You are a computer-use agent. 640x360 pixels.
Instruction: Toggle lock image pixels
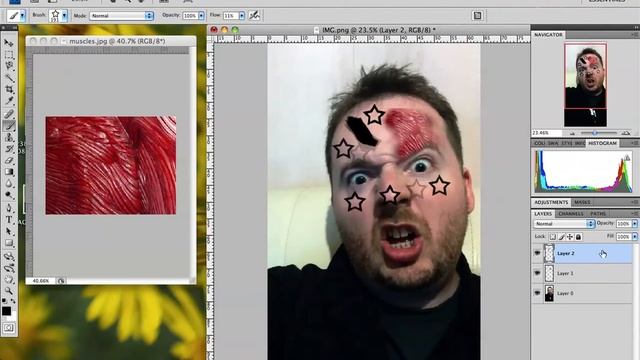click(561, 237)
